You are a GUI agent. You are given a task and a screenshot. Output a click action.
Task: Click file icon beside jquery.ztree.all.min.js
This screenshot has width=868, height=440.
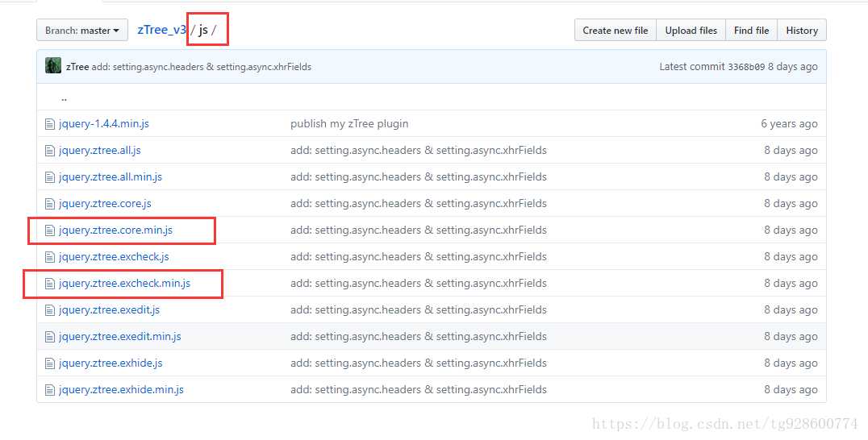(x=50, y=177)
